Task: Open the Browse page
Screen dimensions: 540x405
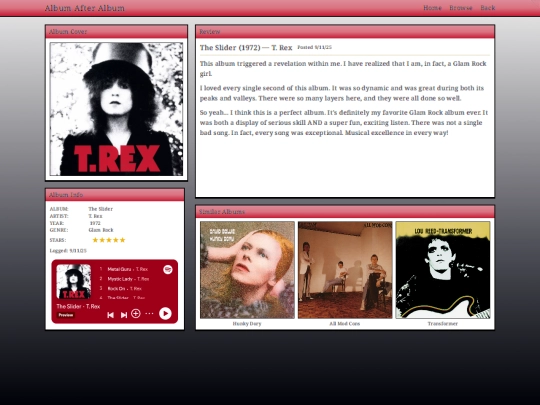Action: point(461,8)
